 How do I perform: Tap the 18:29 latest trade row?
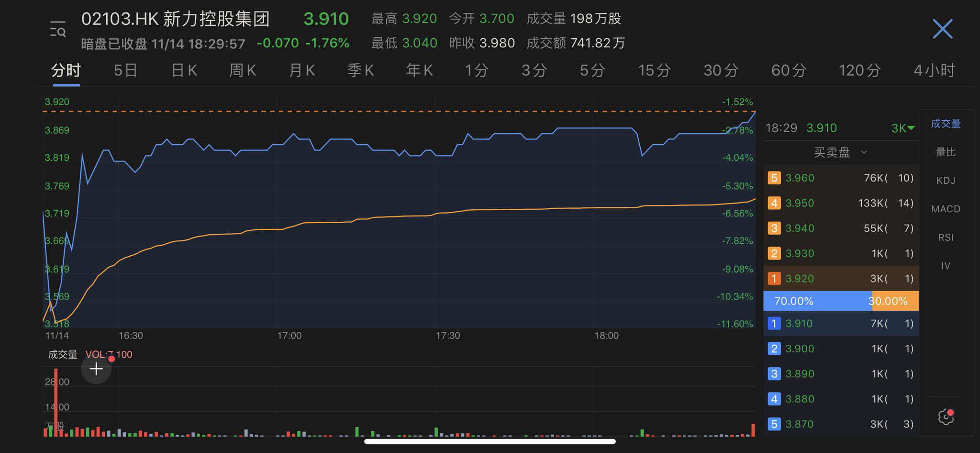click(x=841, y=128)
